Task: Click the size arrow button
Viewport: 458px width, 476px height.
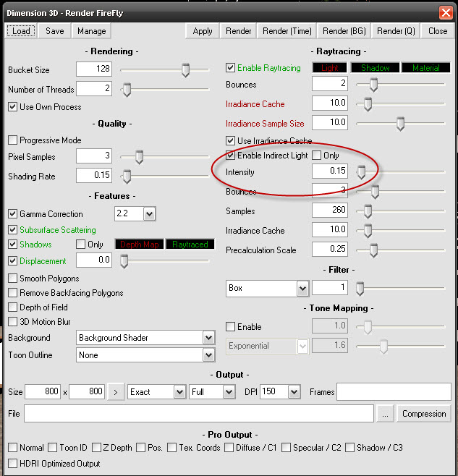Action: (x=116, y=392)
